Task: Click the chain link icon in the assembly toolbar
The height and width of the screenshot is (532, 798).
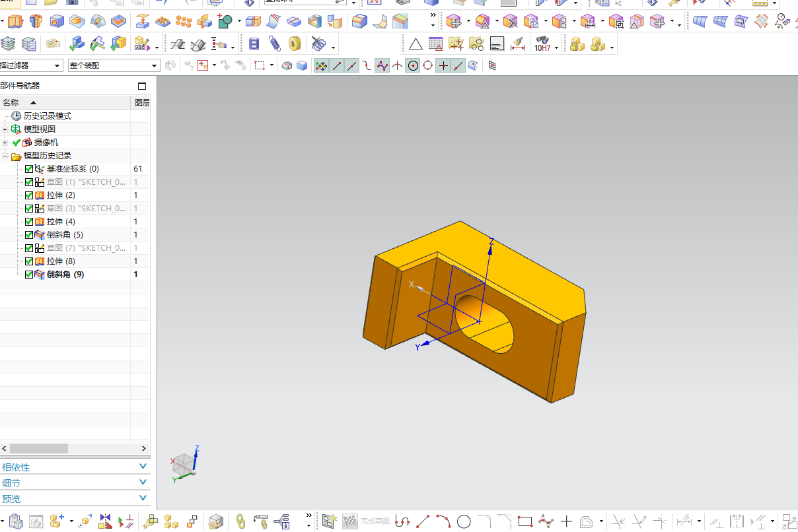Action: 241,521
